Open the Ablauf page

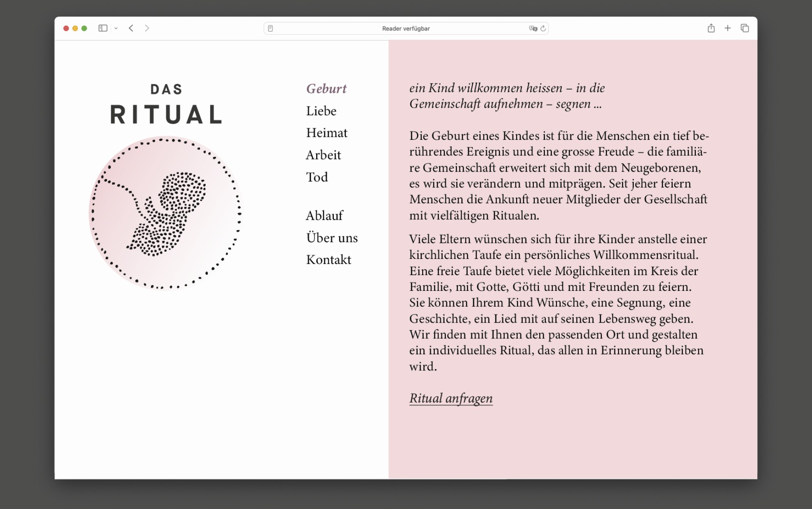point(324,216)
